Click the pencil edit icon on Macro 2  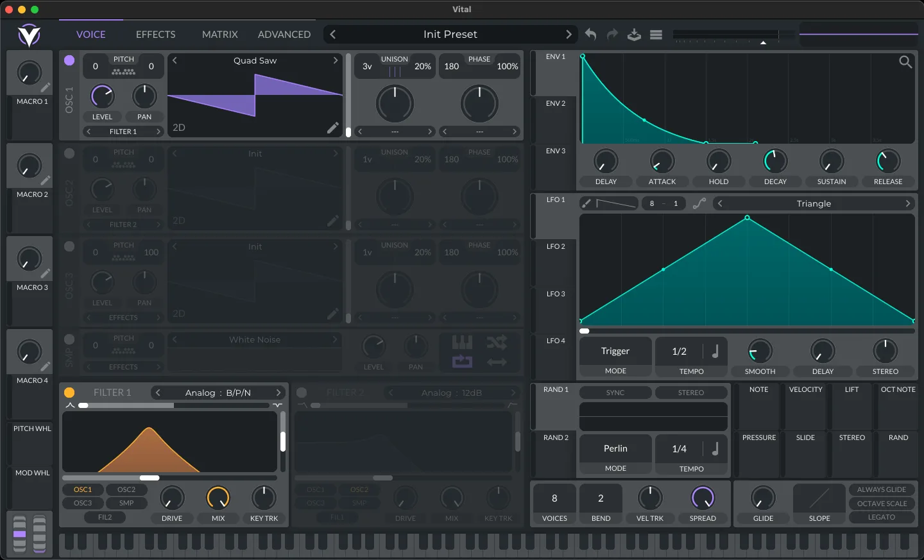pos(46,180)
